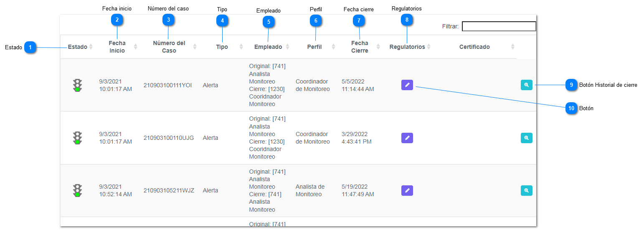Sort by the Fecha Inicio column arrows
The image size is (644, 230).
135,47
